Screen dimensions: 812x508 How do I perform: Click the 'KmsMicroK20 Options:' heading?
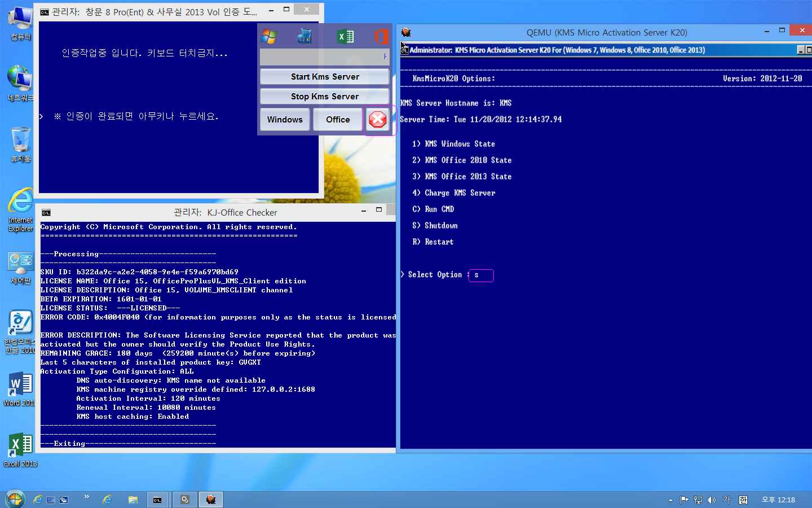pos(453,78)
